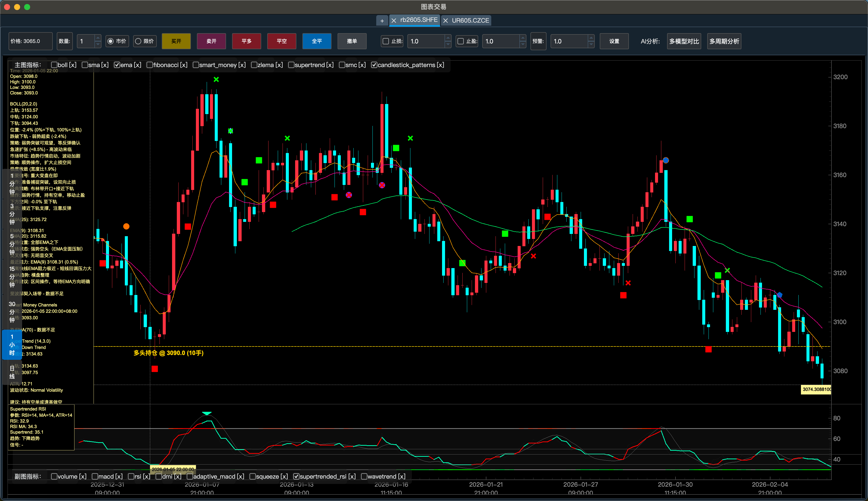Select the 限价 limit price radio button
868x501 pixels.
pos(138,41)
